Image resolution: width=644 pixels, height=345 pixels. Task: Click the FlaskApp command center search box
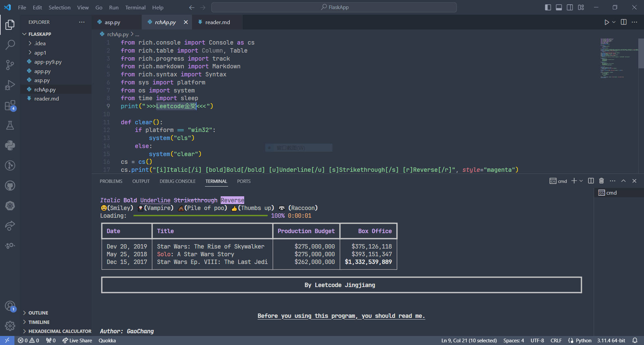[x=334, y=7]
